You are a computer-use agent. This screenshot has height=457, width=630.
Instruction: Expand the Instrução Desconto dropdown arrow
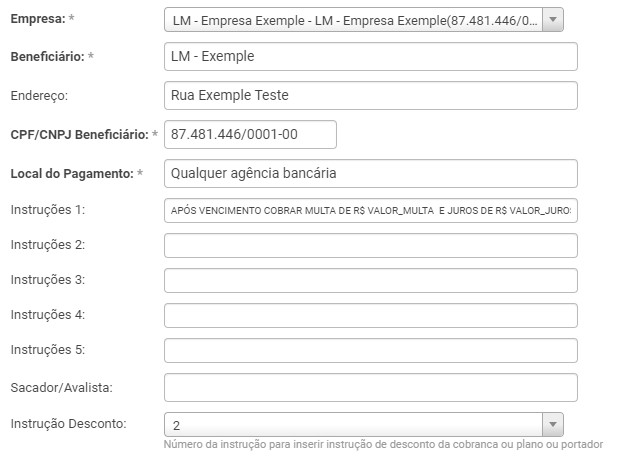tap(553, 423)
